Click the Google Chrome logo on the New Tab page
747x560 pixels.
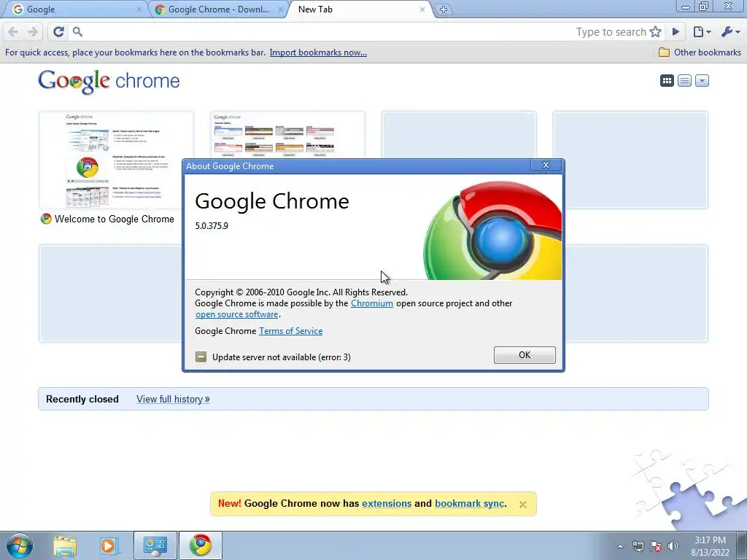pyautogui.click(x=109, y=81)
